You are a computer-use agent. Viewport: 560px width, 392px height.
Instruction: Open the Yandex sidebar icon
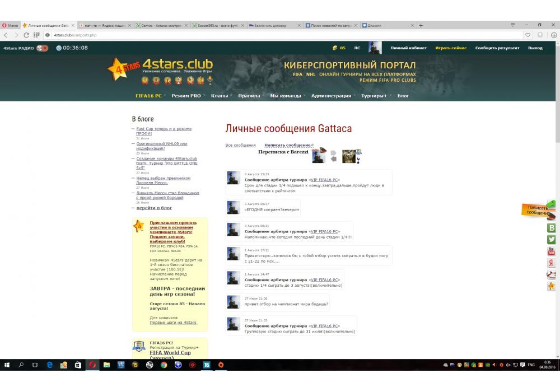[x=552, y=263]
